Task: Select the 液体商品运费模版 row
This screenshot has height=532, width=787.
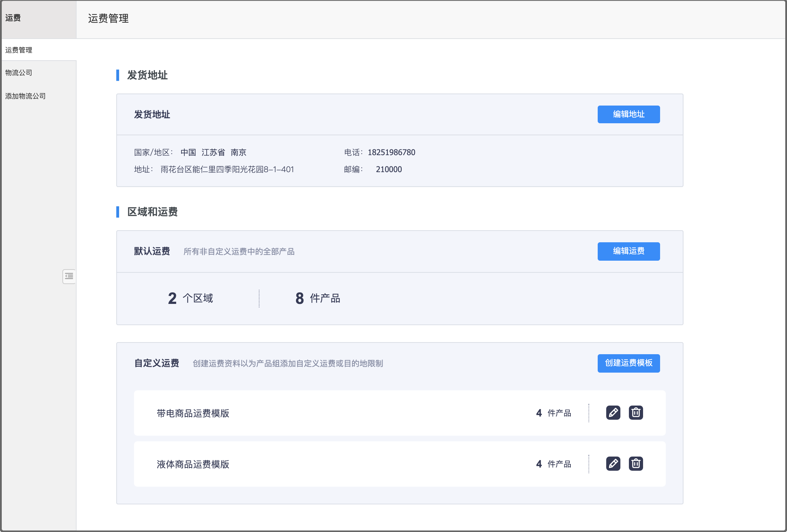Action: click(x=193, y=464)
